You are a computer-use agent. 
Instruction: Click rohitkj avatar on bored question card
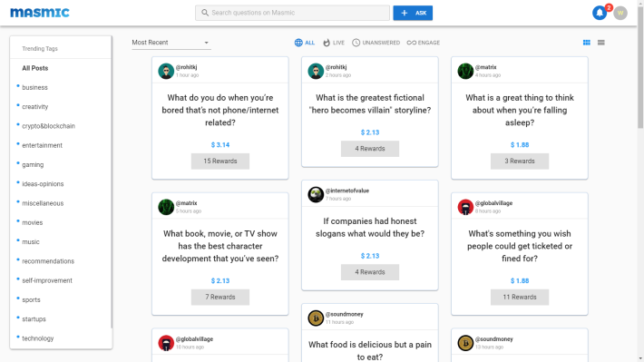point(166,71)
